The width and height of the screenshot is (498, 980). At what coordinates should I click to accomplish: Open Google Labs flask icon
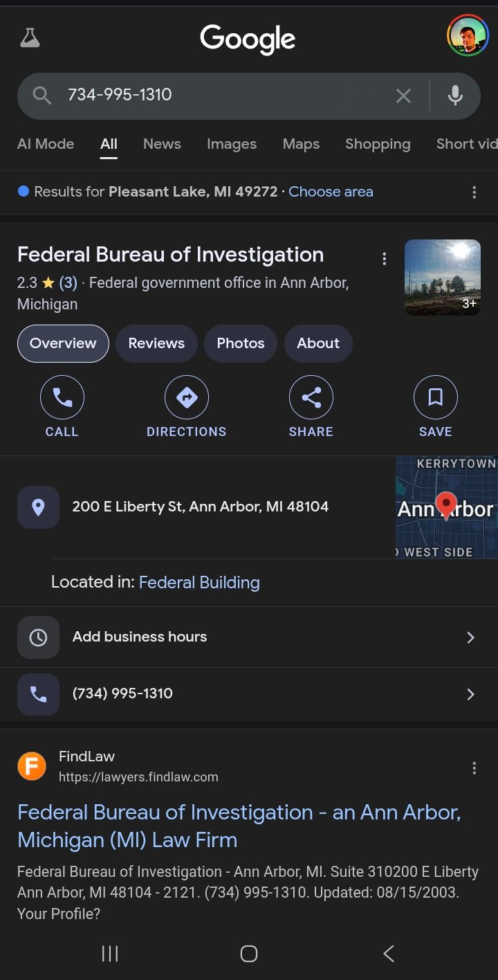click(x=30, y=38)
